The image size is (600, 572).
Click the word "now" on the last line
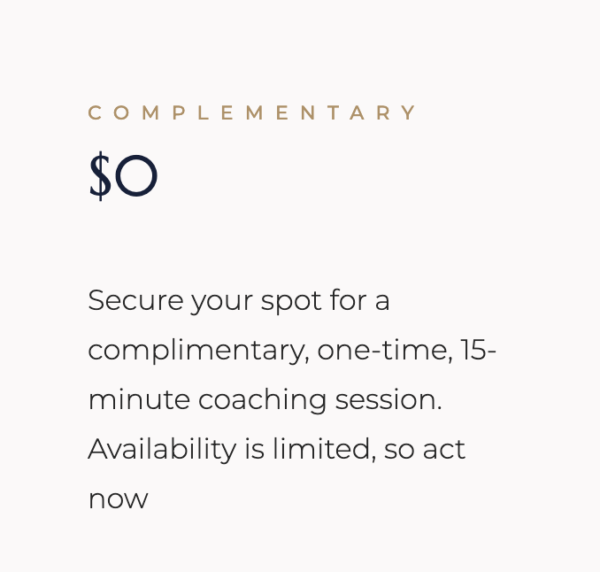tap(118, 500)
